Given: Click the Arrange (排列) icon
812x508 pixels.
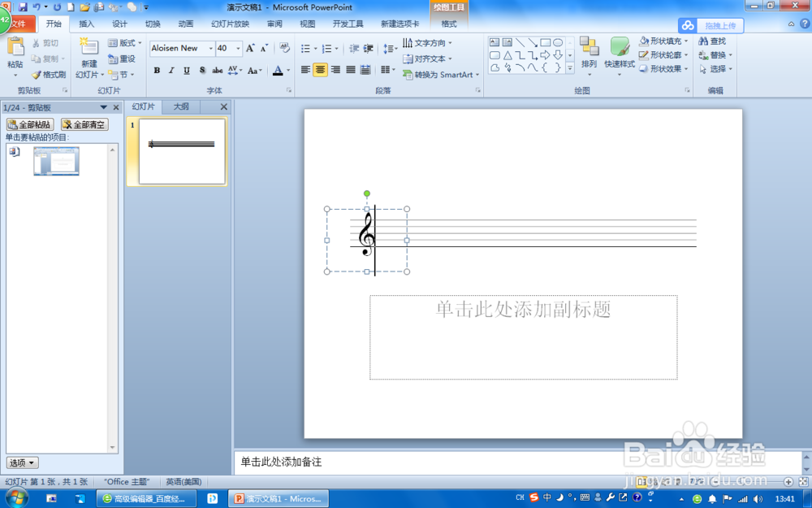Looking at the screenshot, I should coord(590,49).
